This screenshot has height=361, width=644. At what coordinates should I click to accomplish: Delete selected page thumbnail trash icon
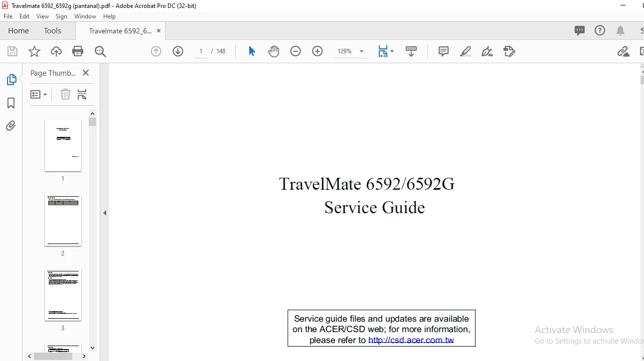coord(65,94)
